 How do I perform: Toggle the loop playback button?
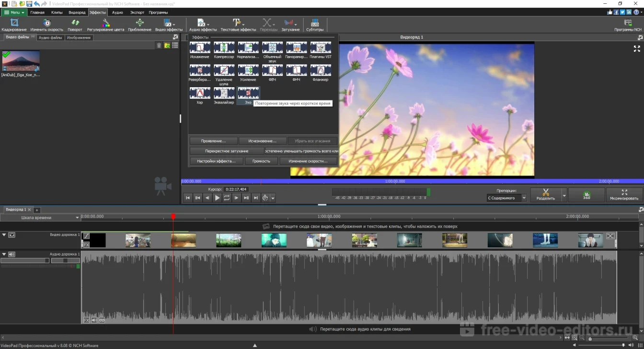(227, 198)
